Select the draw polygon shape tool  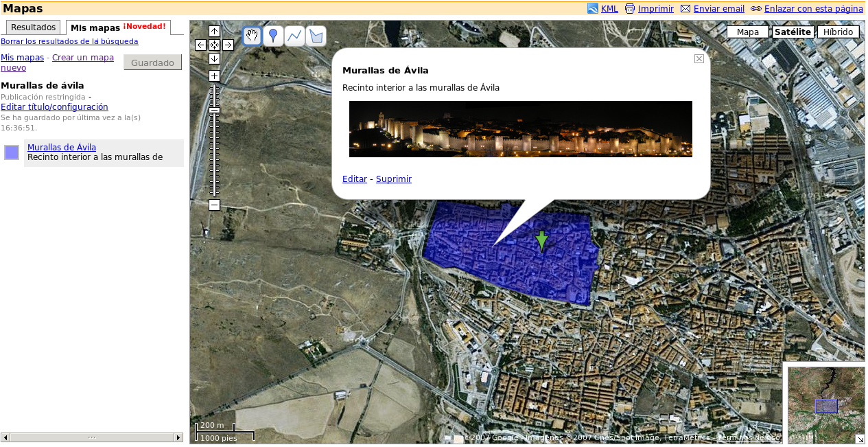tap(316, 36)
